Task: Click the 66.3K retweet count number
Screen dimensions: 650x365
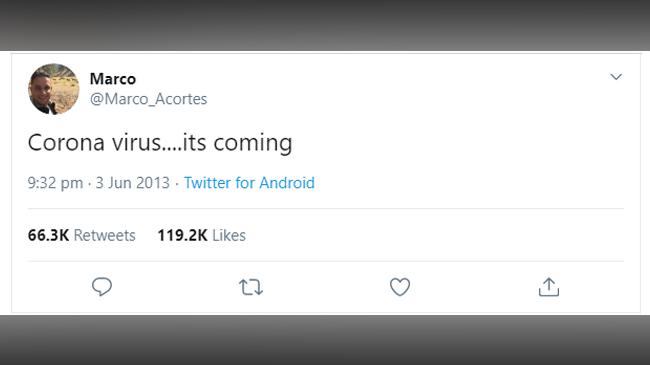Action: (48, 235)
